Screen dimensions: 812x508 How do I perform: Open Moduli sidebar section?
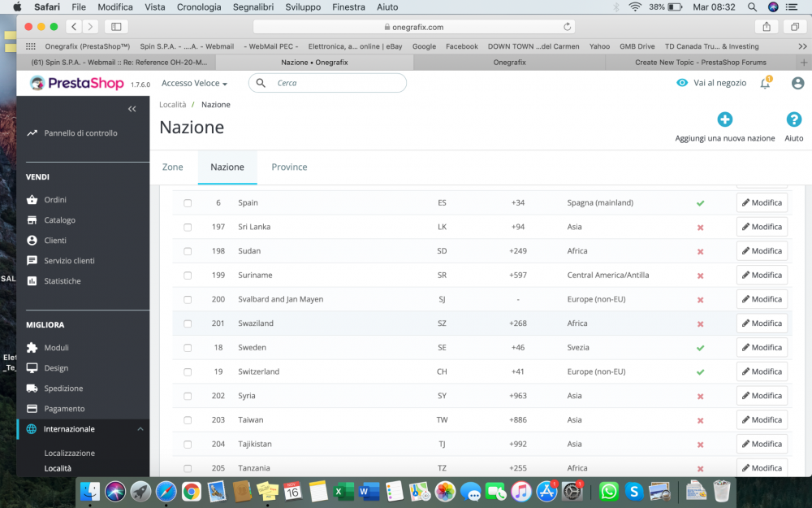56,347
